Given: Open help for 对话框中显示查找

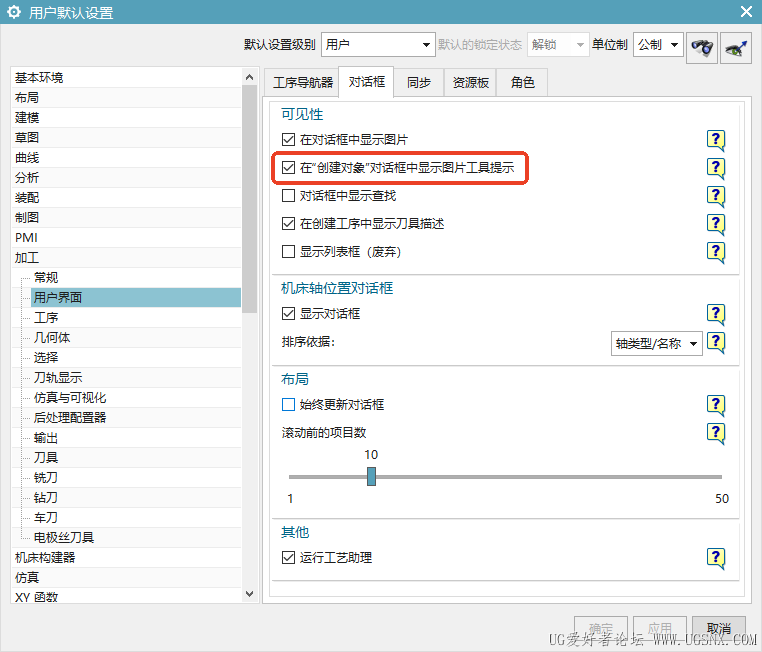Looking at the screenshot, I should click(715, 196).
